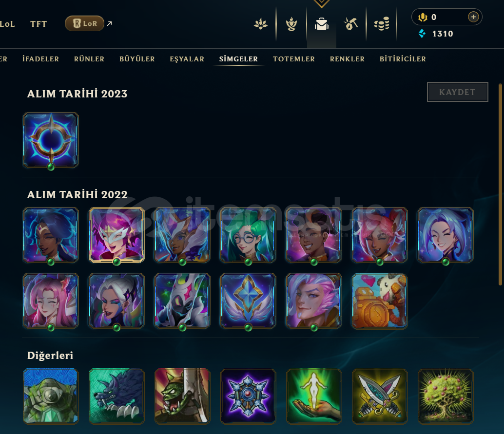The width and height of the screenshot is (504, 434).
Task: Click the vertical scrollbar on right
Action: pos(500,185)
